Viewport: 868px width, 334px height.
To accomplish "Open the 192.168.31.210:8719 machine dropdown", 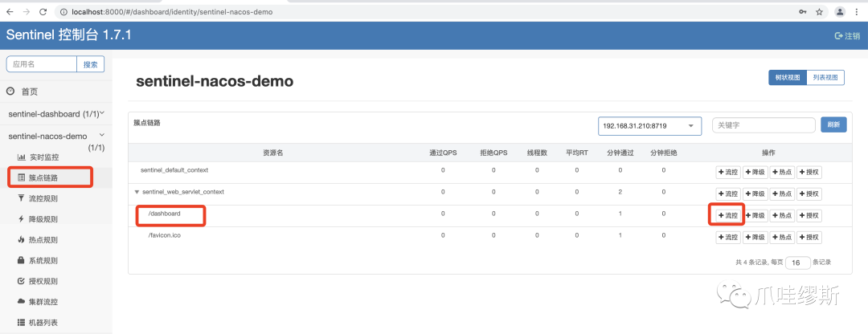I will (649, 126).
